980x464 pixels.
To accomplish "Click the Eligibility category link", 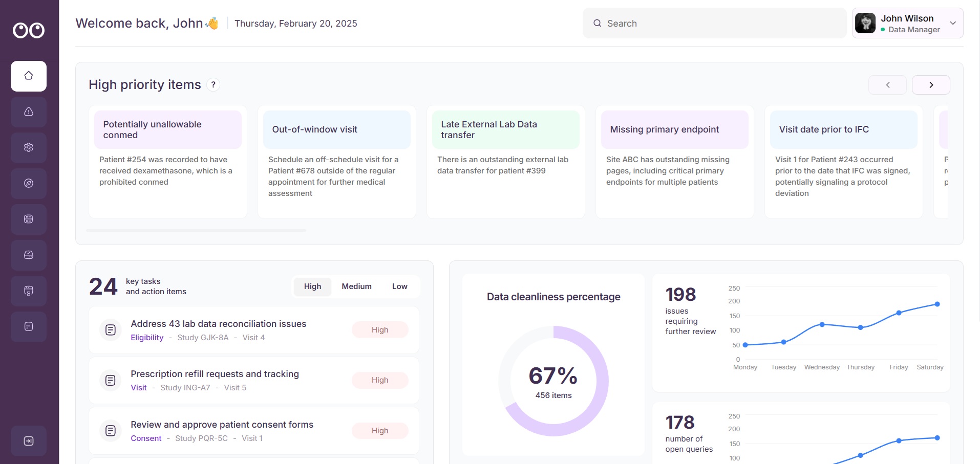I will coord(147,338).
